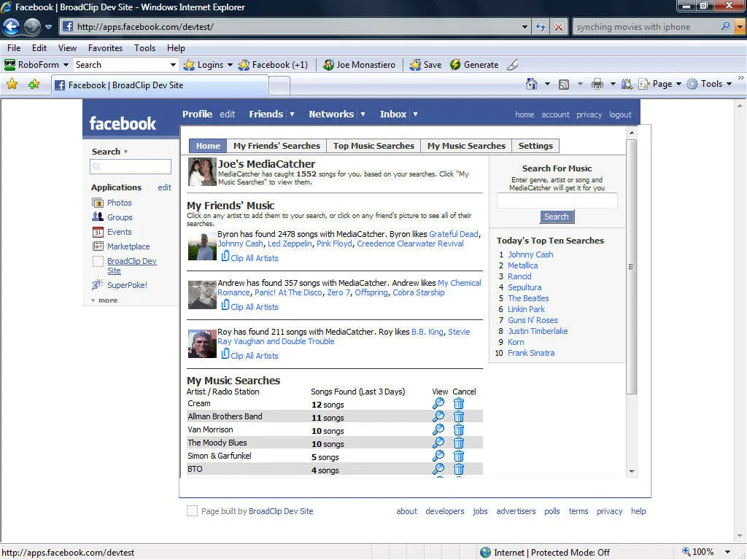
Task: Open the Favorites Center star icon
Action: tap(12, 85)
